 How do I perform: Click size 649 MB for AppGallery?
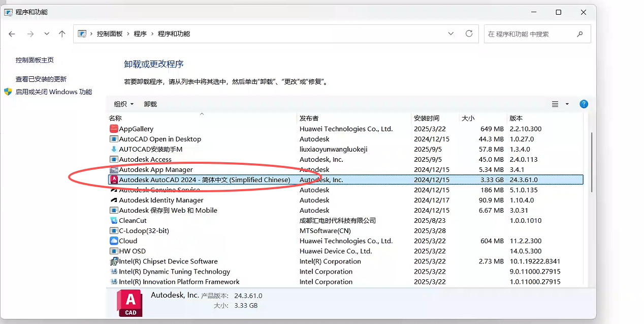pyautogui.click(x=492, y=129)
